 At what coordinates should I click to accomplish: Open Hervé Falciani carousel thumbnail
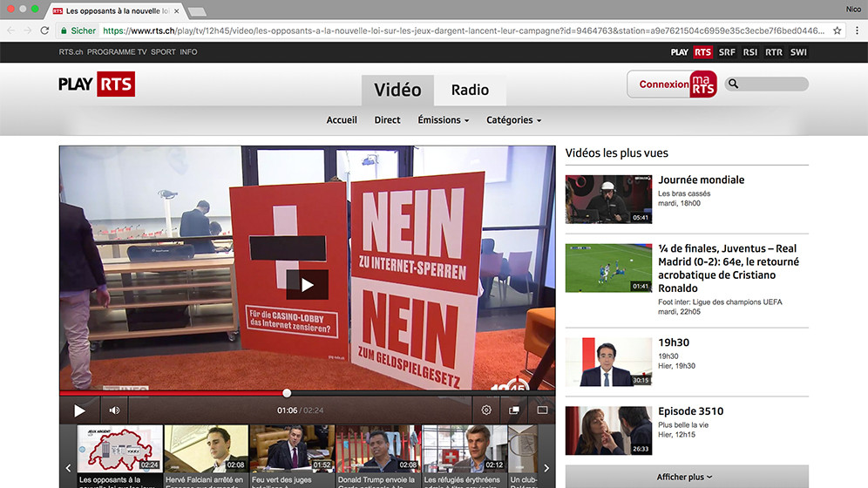[207, 449]
